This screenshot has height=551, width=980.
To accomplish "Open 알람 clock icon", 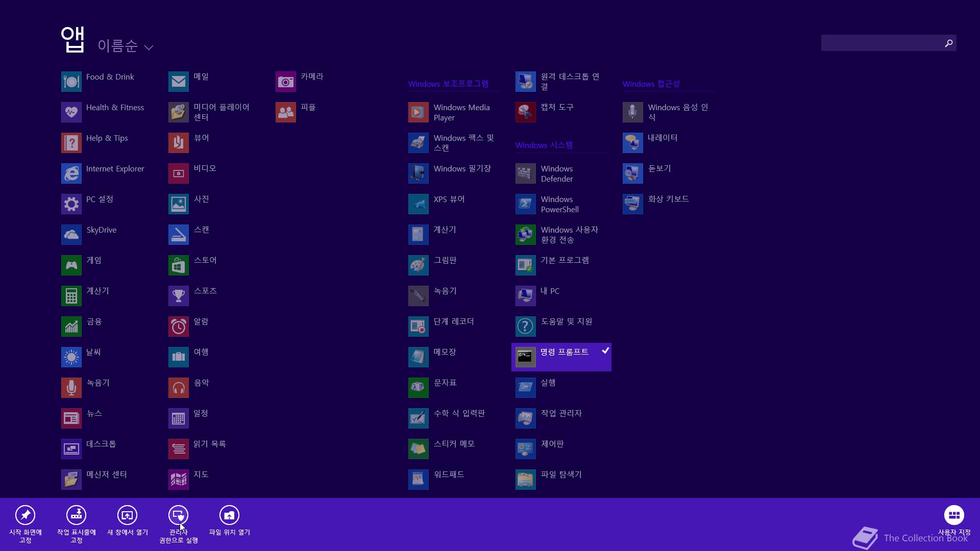I will coord(179,327).
